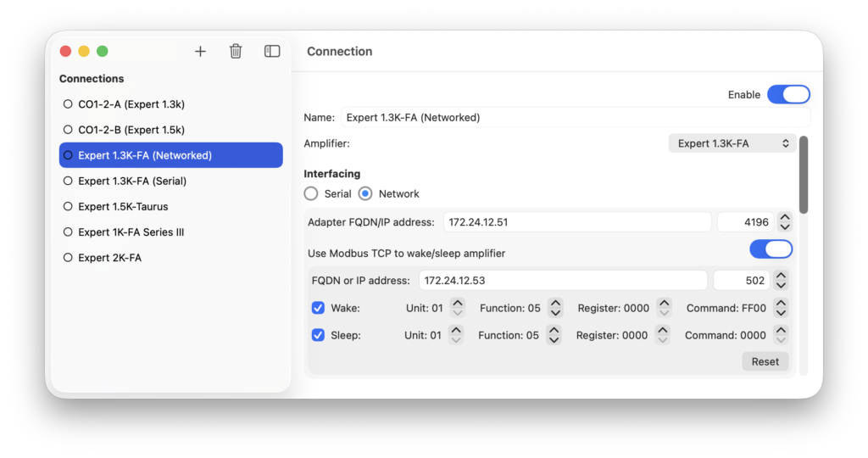868x458 pixels.
Task: Close the window with red button
Action: (65, 52)
